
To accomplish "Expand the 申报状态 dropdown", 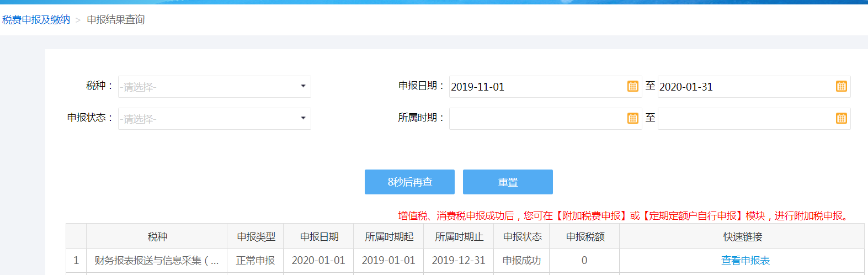I will (215, 119).
